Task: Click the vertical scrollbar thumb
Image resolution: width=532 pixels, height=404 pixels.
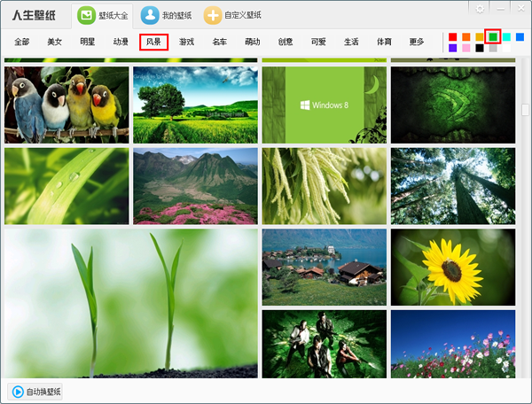Action: 525,110
